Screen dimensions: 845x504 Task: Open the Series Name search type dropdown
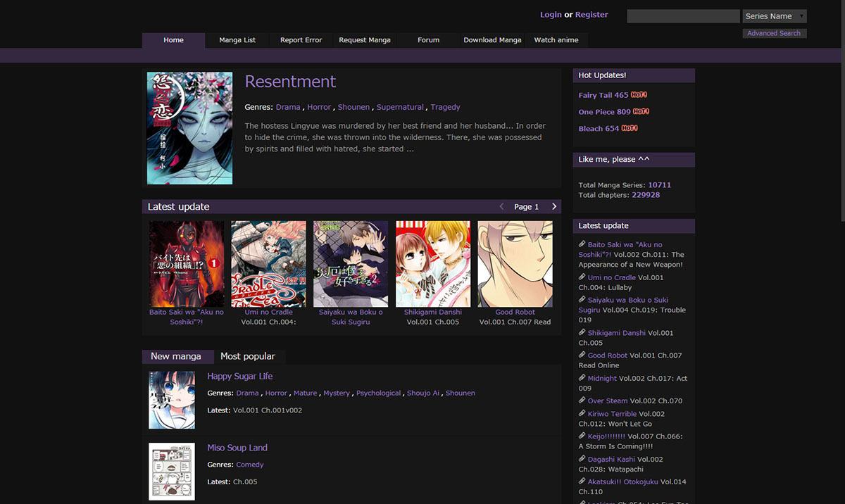[x=775, y=16]
